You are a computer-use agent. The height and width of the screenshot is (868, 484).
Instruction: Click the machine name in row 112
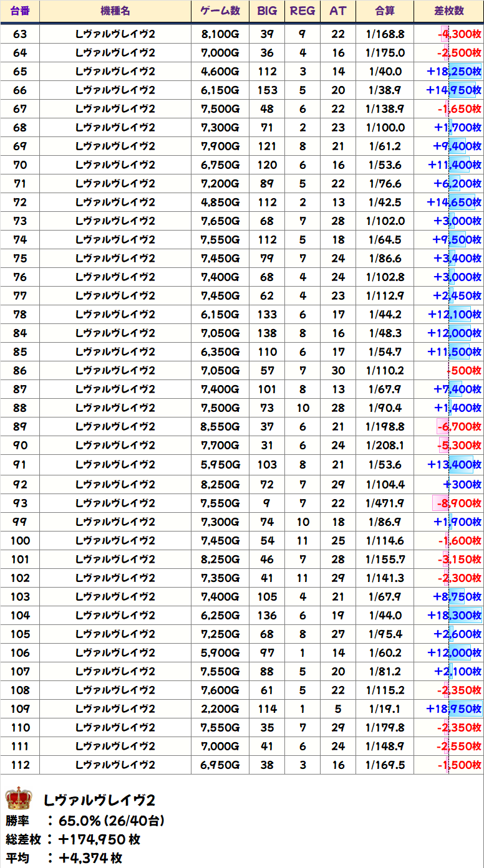click(x=115, y=765)
